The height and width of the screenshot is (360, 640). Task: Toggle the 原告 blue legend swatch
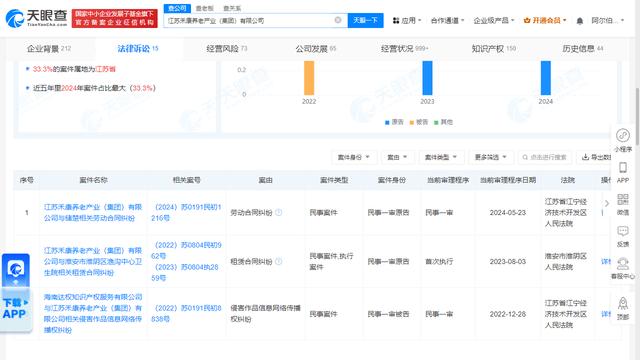(x=387, y=122)
